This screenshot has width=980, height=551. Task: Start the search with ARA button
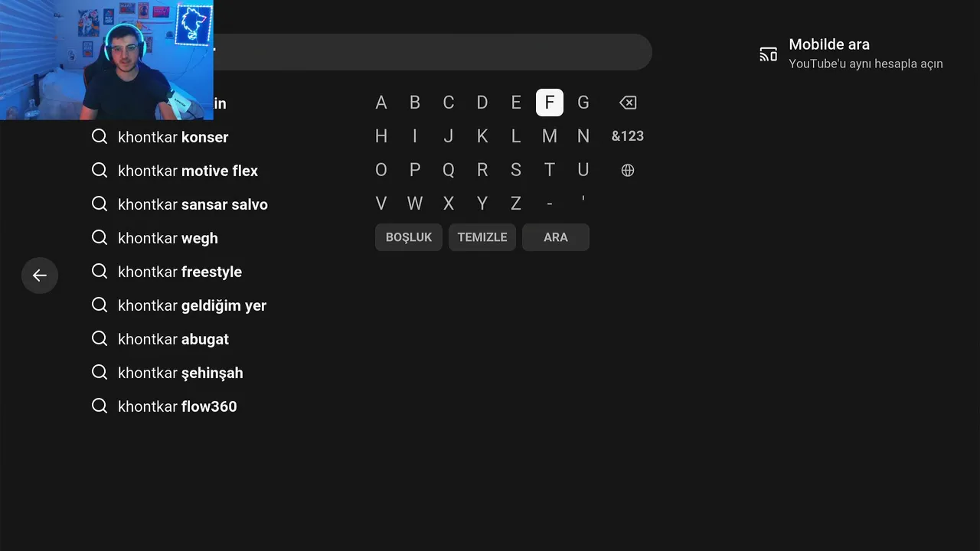[556, 237]
